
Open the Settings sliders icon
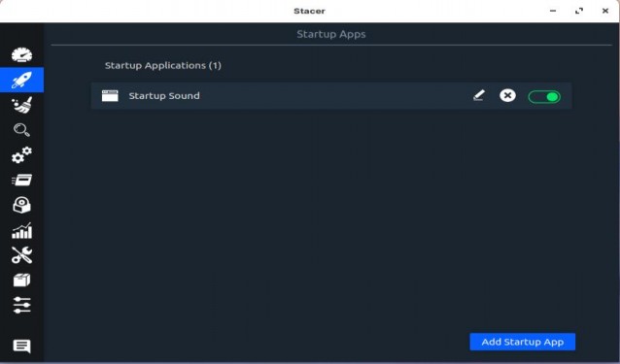point(21,305)
